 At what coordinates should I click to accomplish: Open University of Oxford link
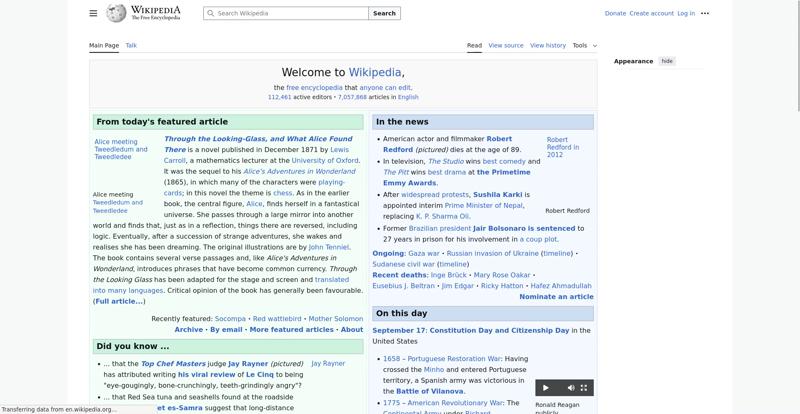(x=324, y=160)
